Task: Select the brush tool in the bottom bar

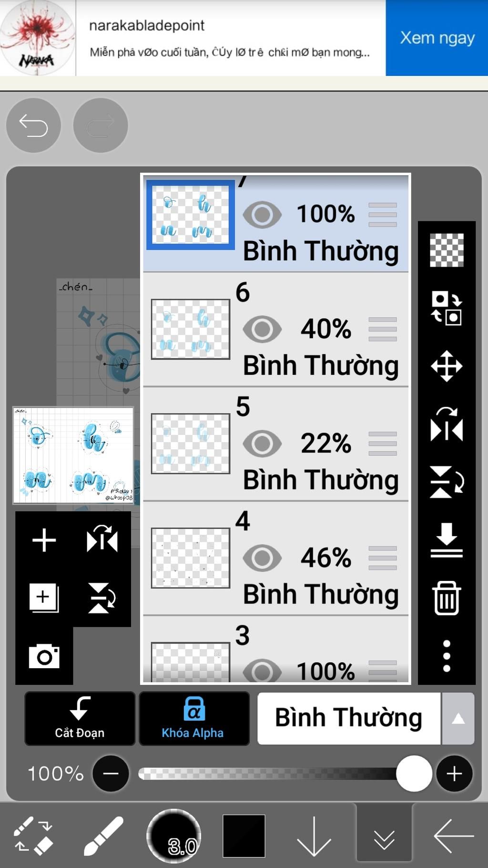Action: (103, 836)
